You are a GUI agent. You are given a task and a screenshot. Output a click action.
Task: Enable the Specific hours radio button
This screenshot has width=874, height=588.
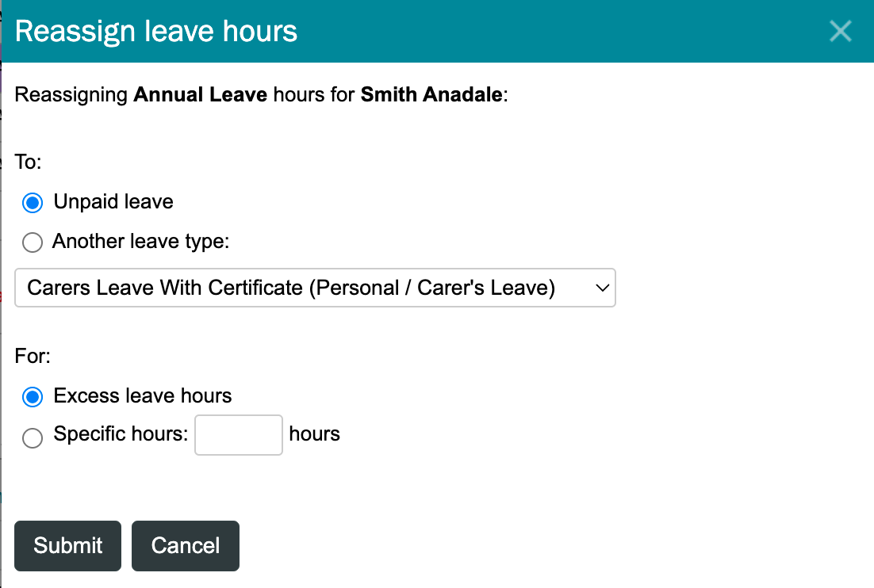pos(33,437)
